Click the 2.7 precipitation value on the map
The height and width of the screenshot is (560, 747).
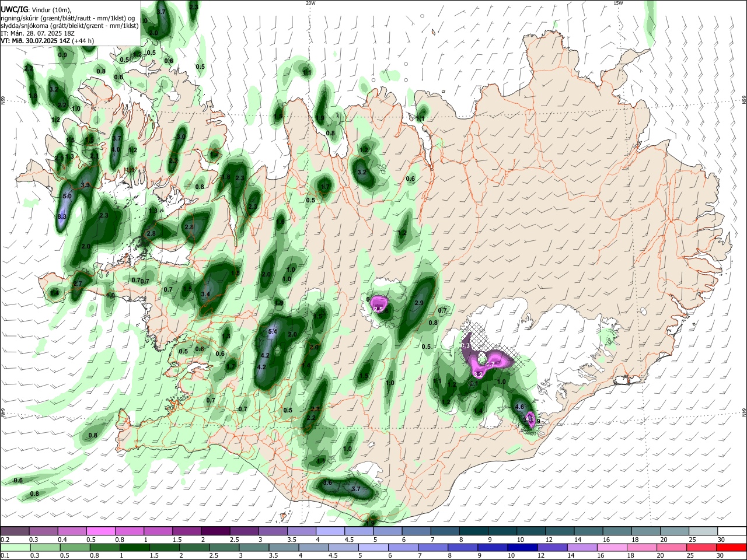[78, 283]
